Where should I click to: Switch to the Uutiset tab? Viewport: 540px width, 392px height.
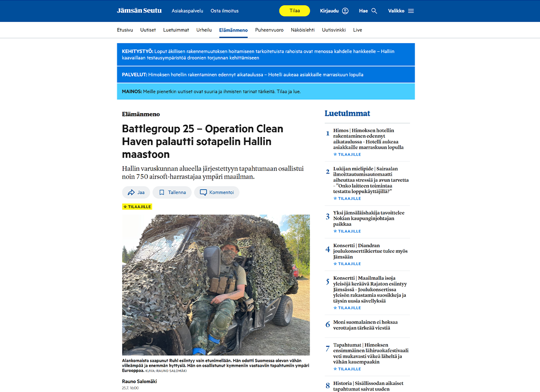click(x=147, y=30)
